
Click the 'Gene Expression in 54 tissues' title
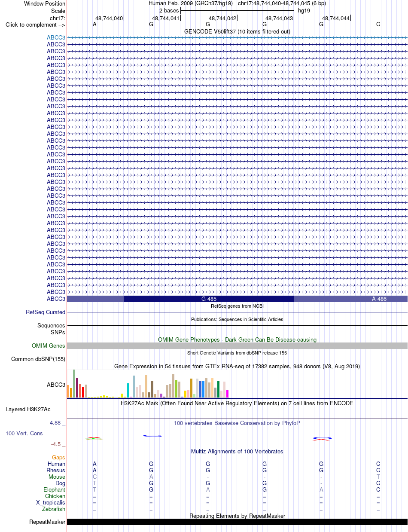click(x=237, y=367)
